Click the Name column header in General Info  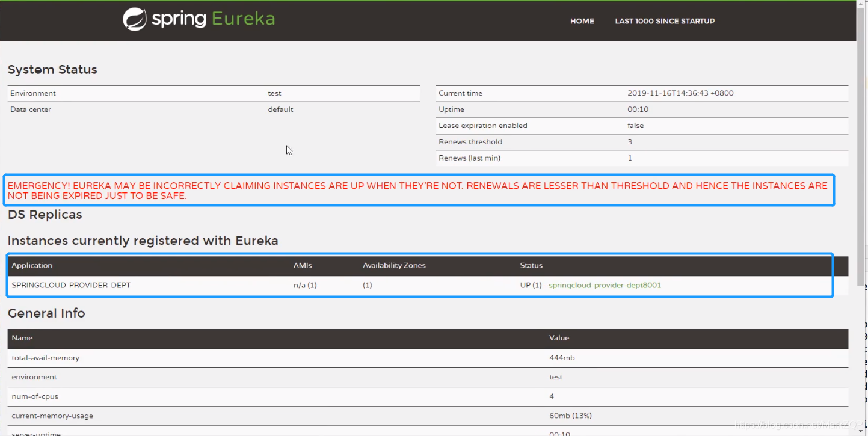click(x=22, y=338)
